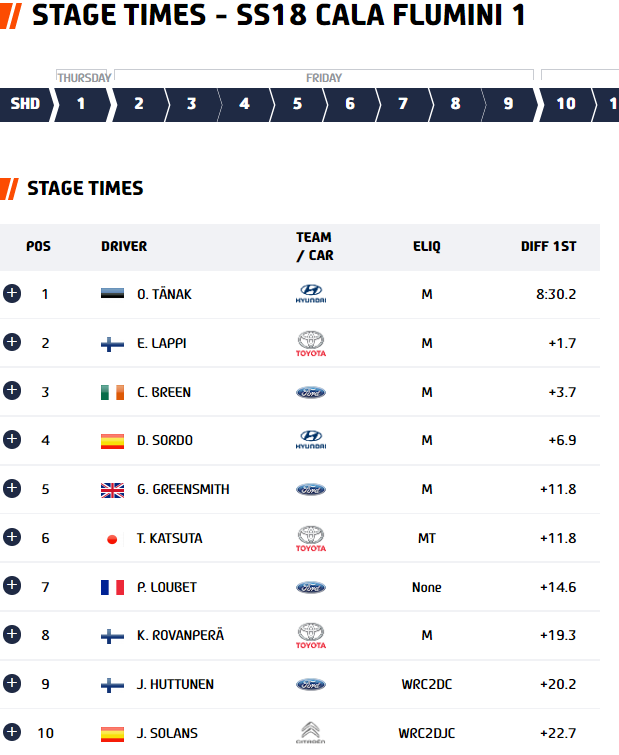619x755 pixels.
Task: Select stage 9 tab under Friday
Action: pos(508,104)
